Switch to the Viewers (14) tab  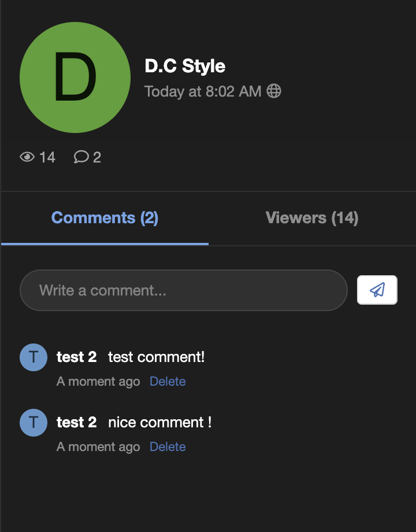pyautogui.click(x=312, y=218)
